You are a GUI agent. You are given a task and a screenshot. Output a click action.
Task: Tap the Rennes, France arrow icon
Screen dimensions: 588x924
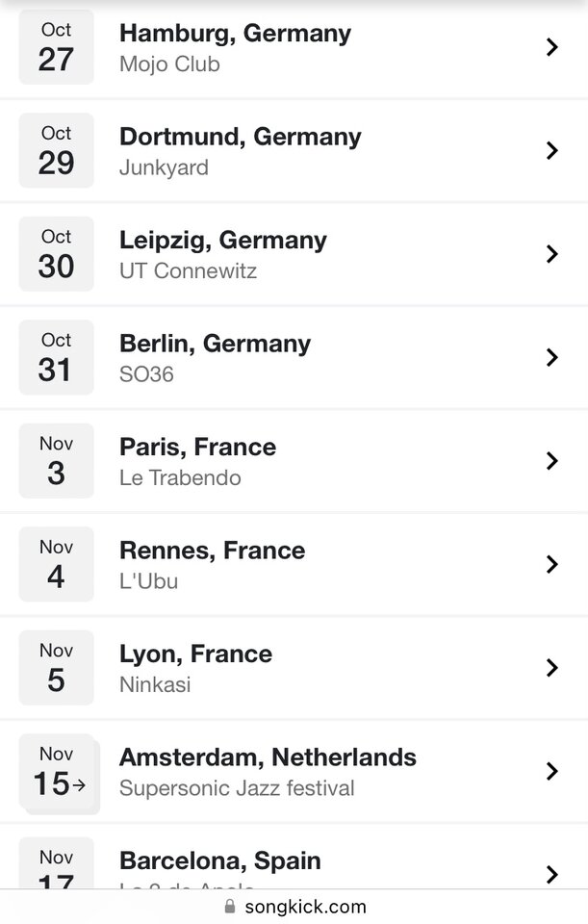point(551,564)
